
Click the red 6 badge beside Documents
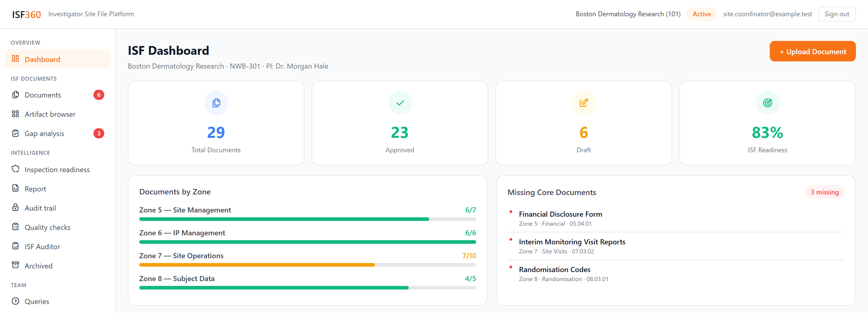(99, 95)
